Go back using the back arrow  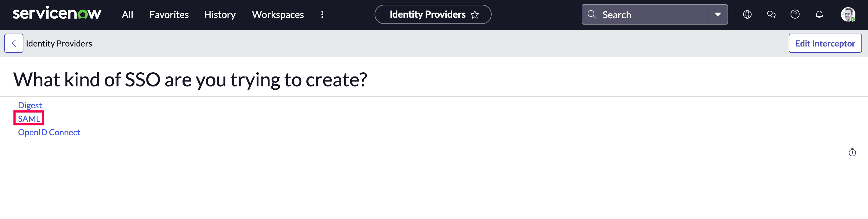tap(14, 43)
